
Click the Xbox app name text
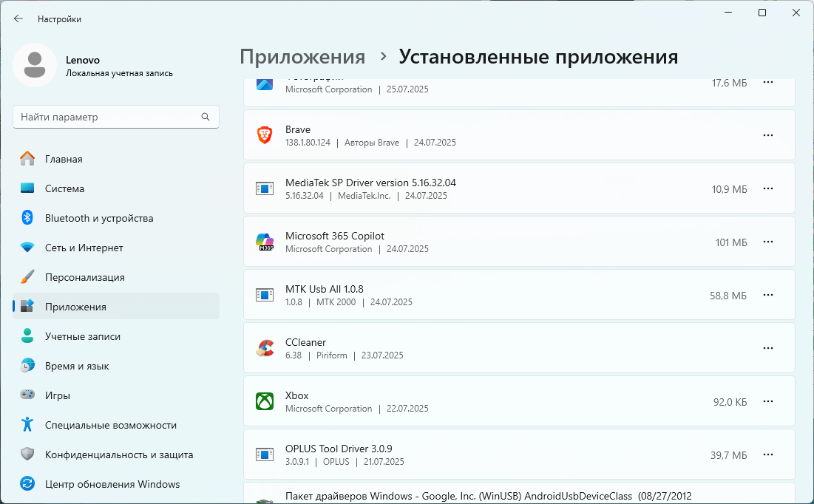(296, 395)
